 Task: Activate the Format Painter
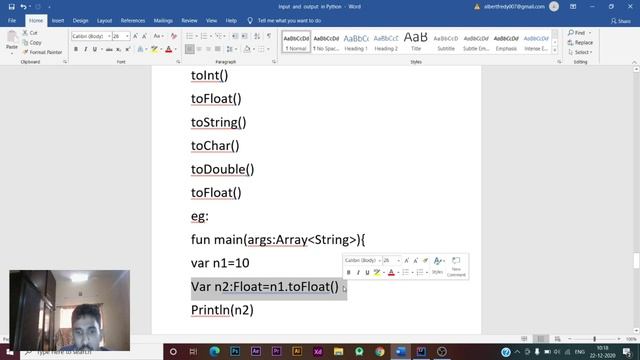tap(42, 52)
